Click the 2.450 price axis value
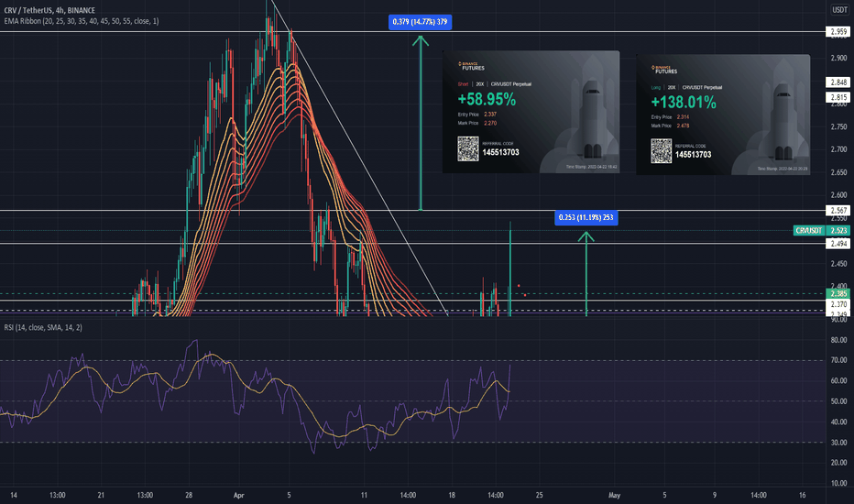 838,264
